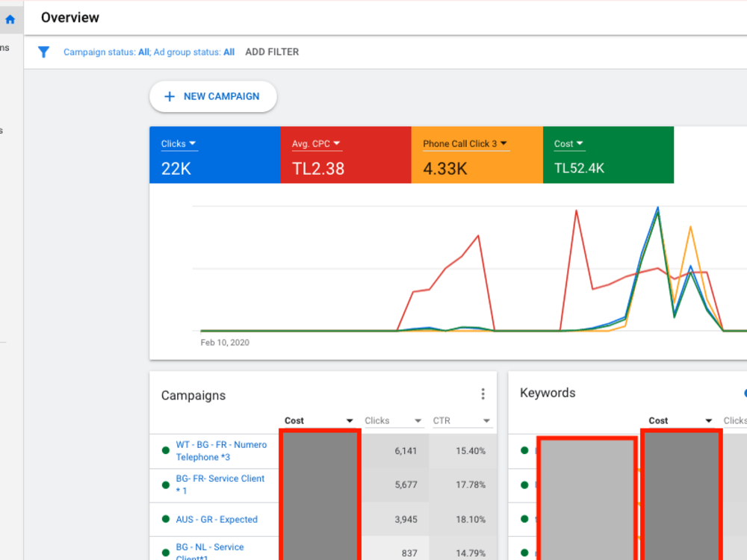Click the 3,945 clicks cell
The width and height of the screenshot is (747, 560).
[x=406, y=520]
